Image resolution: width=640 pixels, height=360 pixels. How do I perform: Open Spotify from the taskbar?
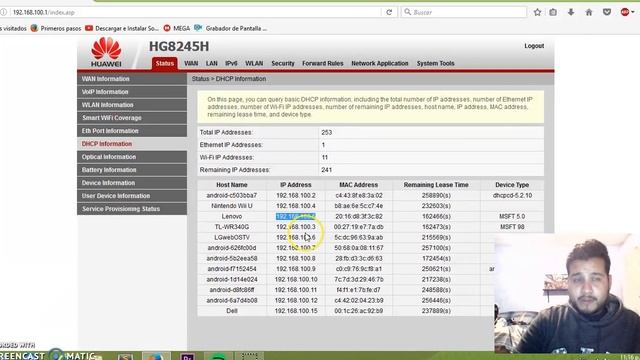(x=218, y=357)
